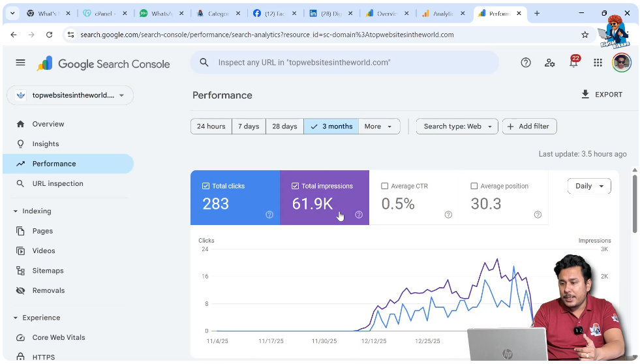Click the Overview home icon

click(20, 124)
